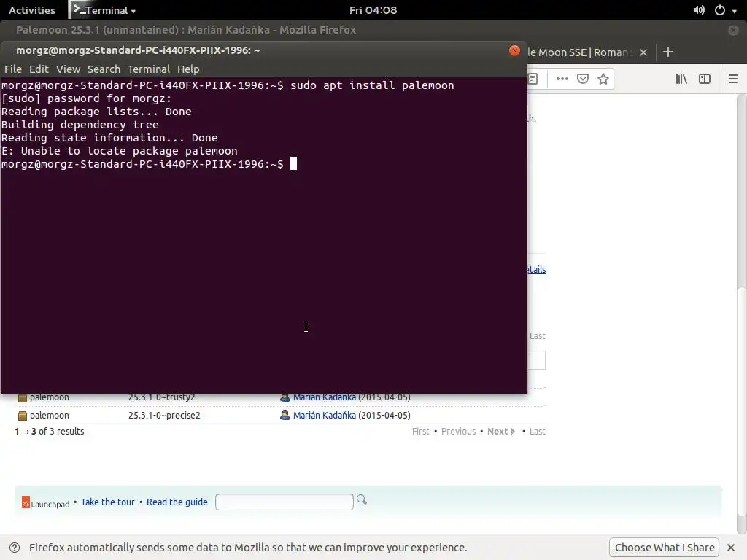Open the terminal View menu
The height and width of the screenshot is (560, 747).
[68, 69]
